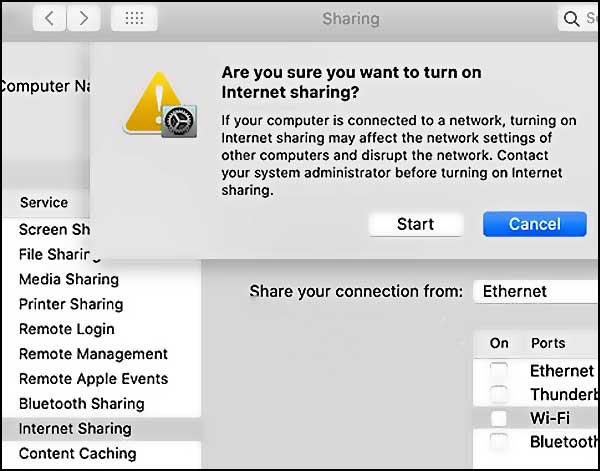
Task: Select Remote Apple Events service
Action: 93,379
